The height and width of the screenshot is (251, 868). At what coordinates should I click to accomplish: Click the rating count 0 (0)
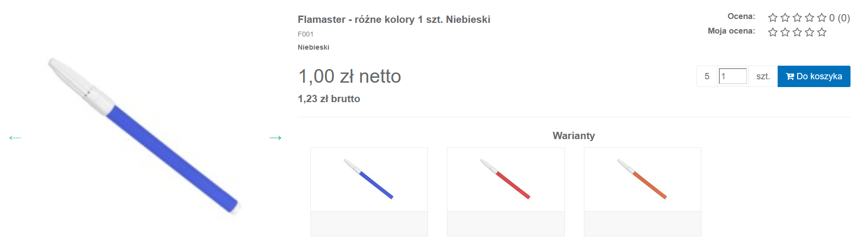click(x=839, y=18)
